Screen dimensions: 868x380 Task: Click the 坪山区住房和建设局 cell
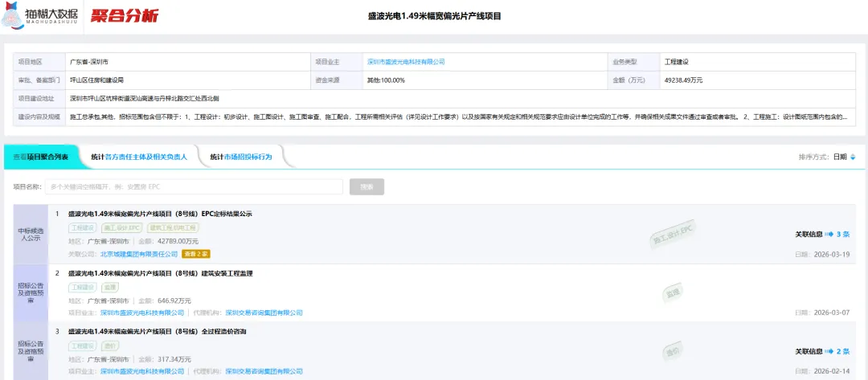tap(97, 80)
